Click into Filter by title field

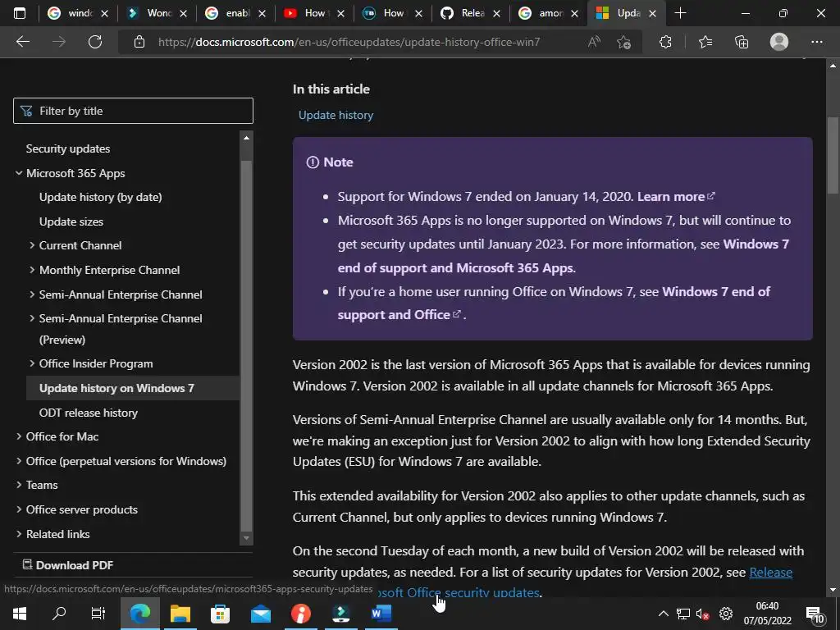click(x=133, y=111)
